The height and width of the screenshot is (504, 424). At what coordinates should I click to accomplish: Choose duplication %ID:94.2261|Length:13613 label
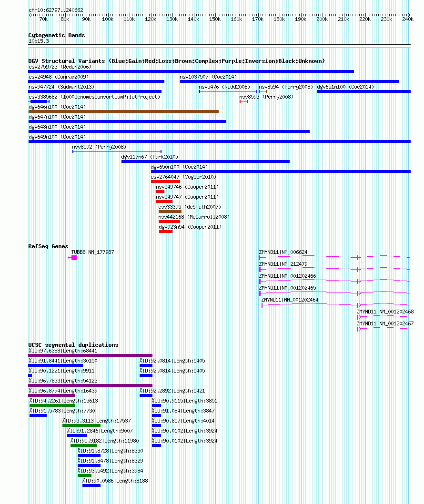(64, 401)
